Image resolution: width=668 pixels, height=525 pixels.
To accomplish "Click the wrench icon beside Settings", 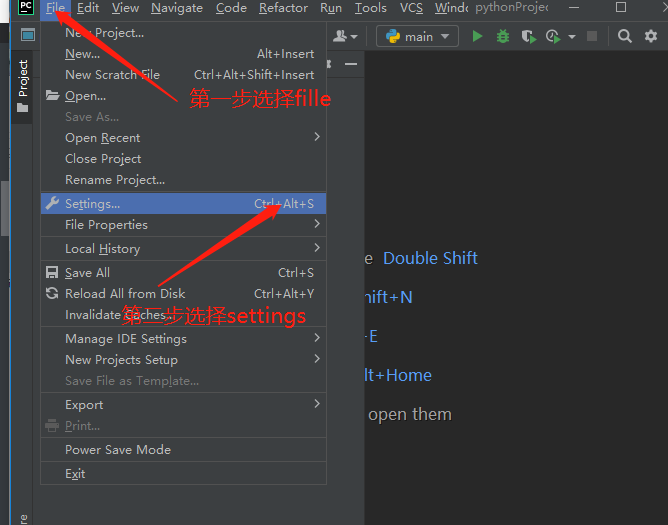I will [52, 203].
